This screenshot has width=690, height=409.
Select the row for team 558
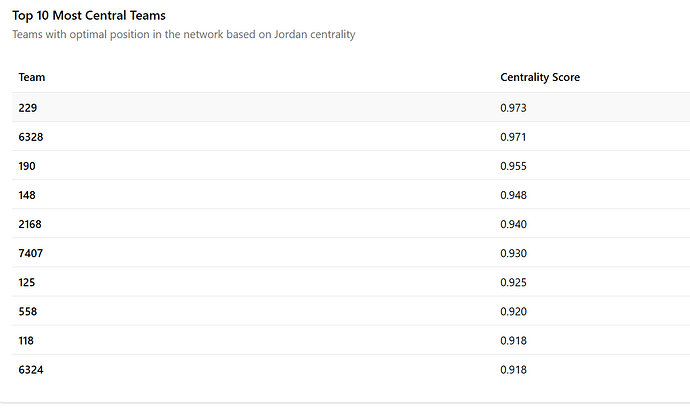(351, 311)
